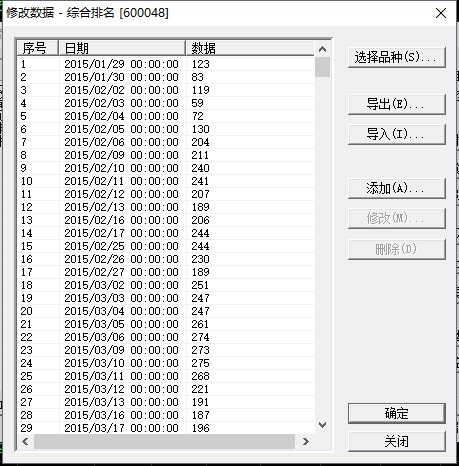Image resolution: width=459 pixels, height=466 pixels.
Task: Select row dated 2015/03/13 00:00:00
Action: 166,402
